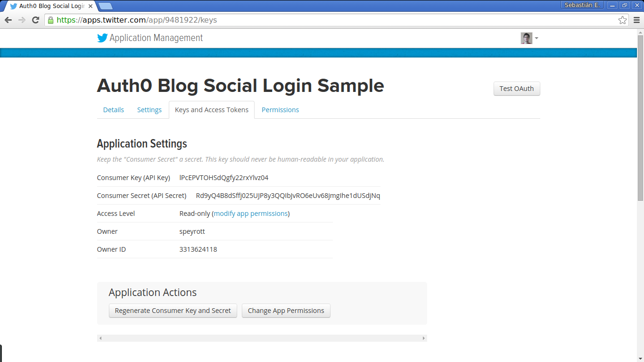This screenshot has width=644, height=362.
Task: Switch to the Settings tab
Action: [x=149, y=110]
